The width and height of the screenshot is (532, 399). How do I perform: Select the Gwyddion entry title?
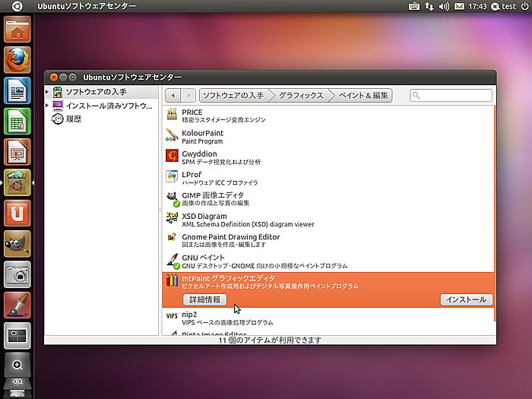pos(199,154)
